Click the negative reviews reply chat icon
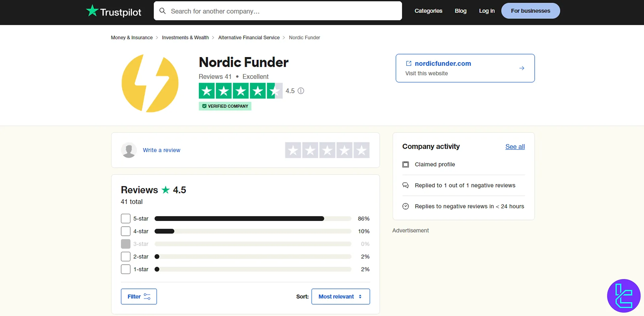Screen dimensions: 644x316 [x=406, y=185]
